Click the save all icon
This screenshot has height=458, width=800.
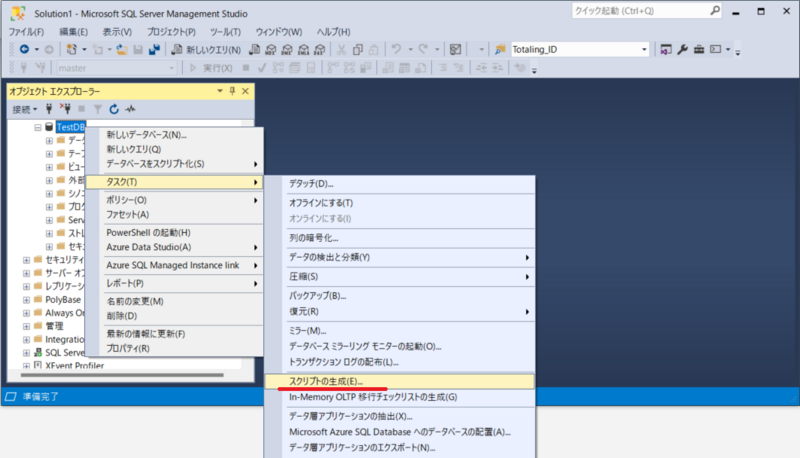pyautogui.click(x=154, y=49)
